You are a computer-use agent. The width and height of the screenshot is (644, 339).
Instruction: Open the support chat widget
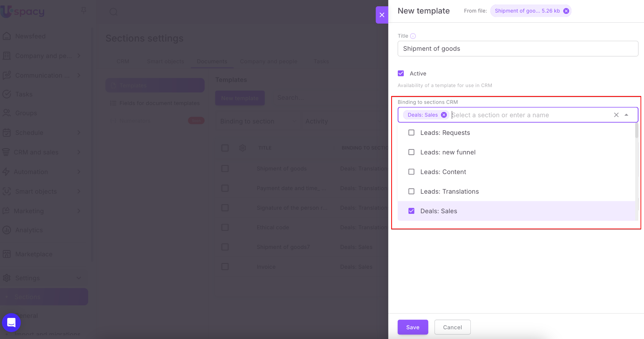coord(11,322)
